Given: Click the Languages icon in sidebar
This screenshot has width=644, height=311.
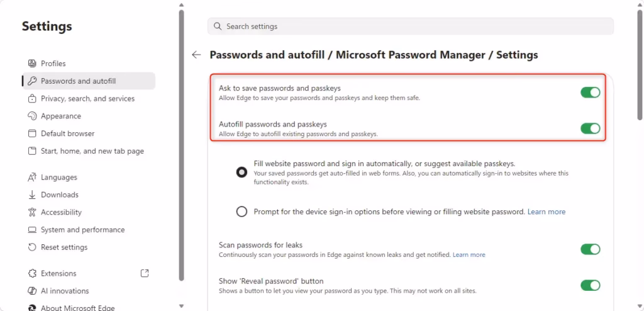Looking at the screenshot, I should click(33, 178).
